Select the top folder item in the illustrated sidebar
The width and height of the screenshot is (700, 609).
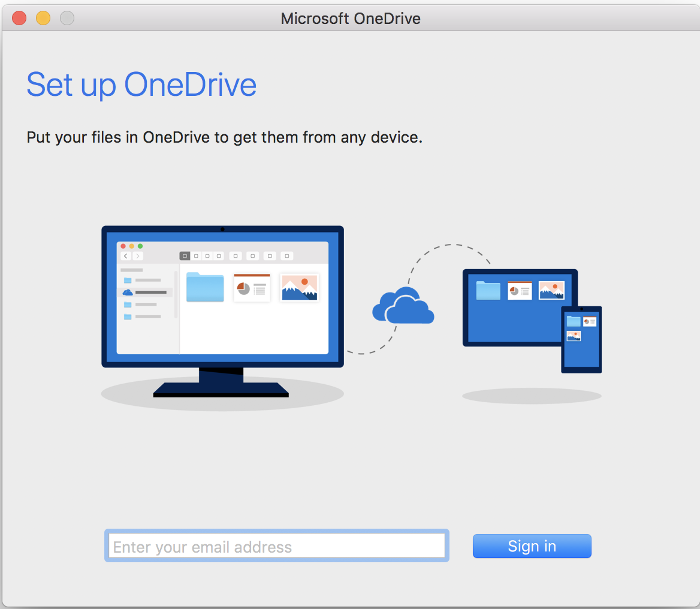point(128,280)
